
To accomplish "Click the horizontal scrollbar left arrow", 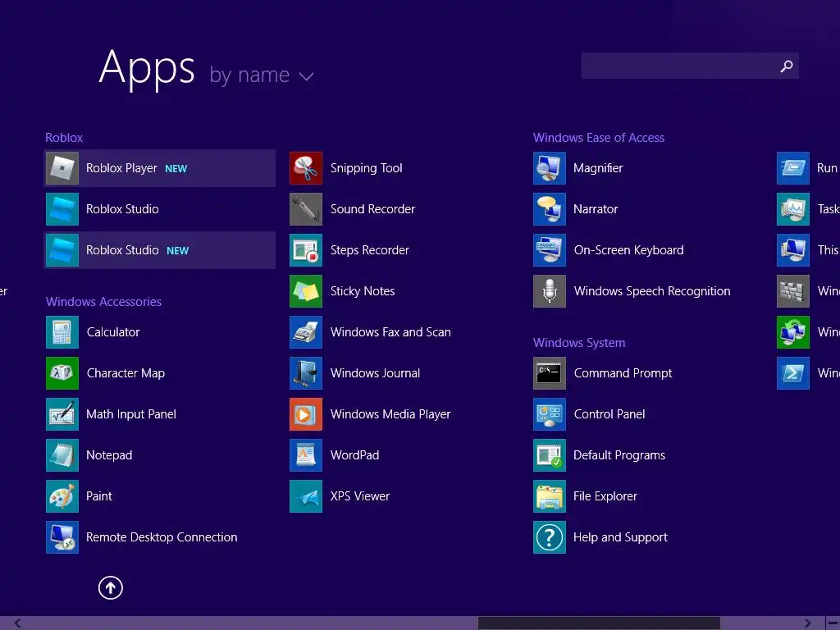I will coord(17,623).
